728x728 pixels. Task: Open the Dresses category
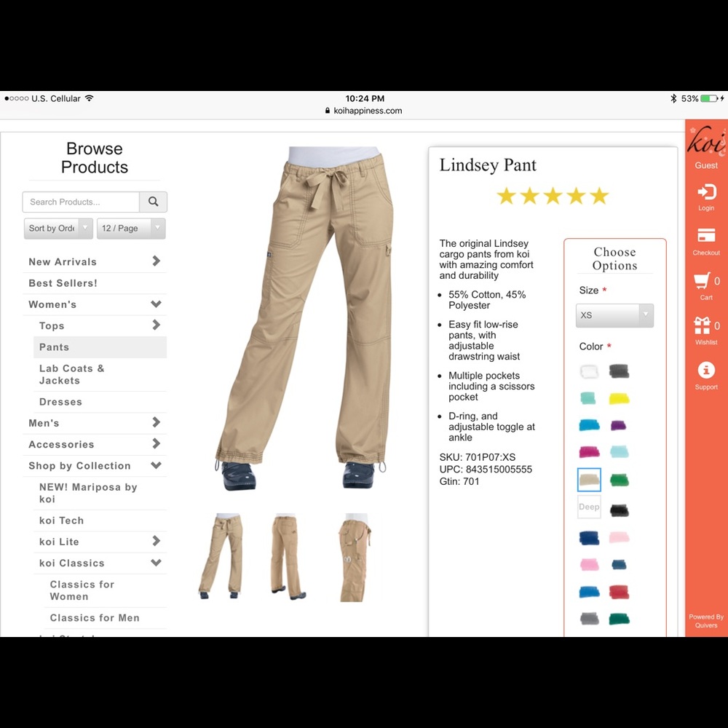[60, 402]
